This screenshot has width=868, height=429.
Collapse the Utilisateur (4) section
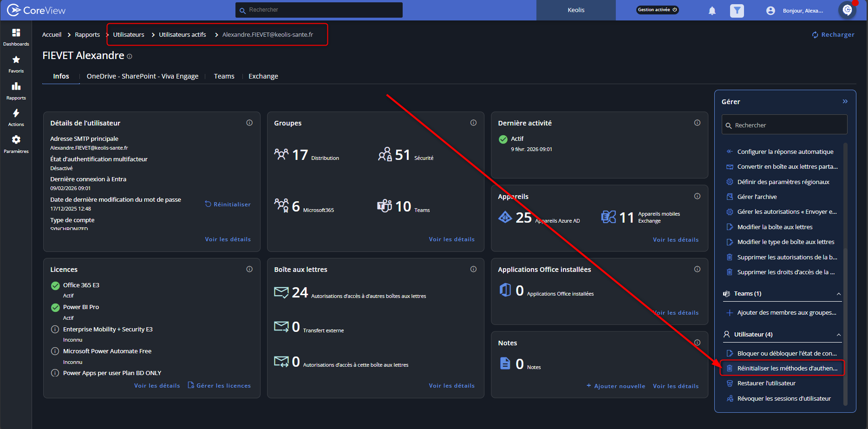pyautogui.click(x=839, y=335)
